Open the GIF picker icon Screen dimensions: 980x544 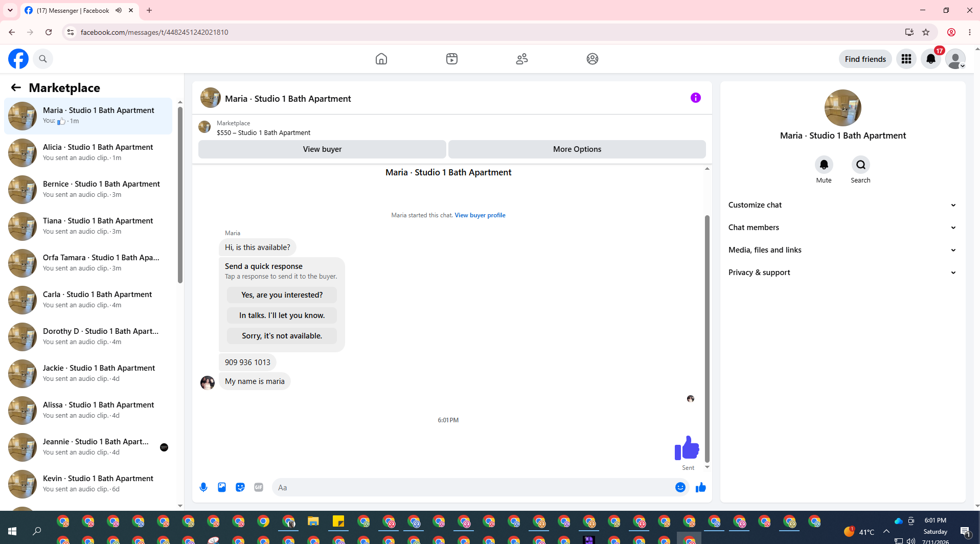coord(259,487)
